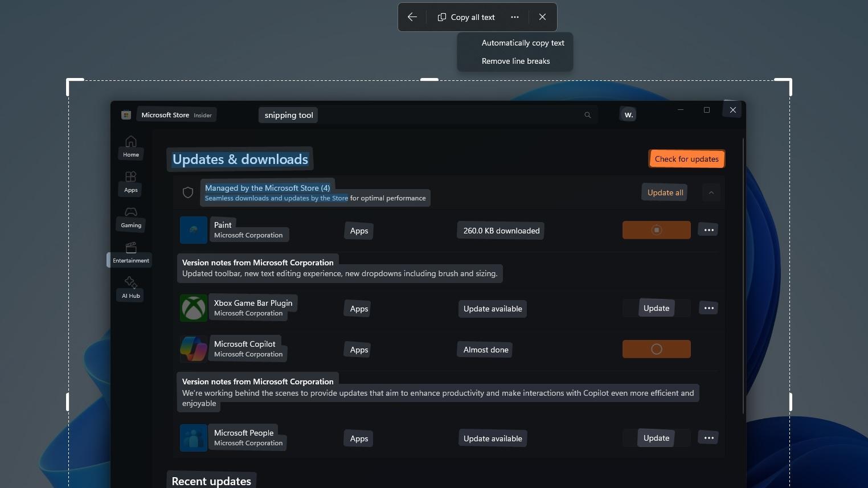
Task: Click the Microsoft Copilot app name
Action: tap(244, 344)
